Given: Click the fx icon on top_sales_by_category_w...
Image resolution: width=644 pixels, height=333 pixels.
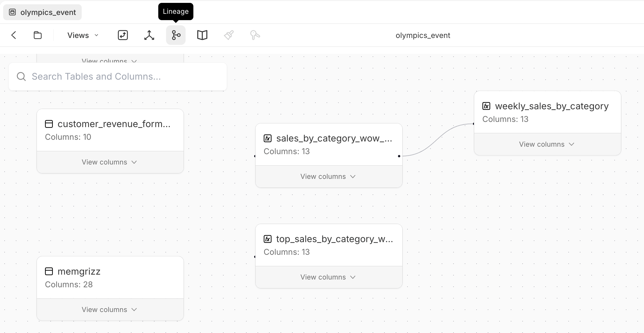Looking at the screenshot, I should click(x=268, y=239).
